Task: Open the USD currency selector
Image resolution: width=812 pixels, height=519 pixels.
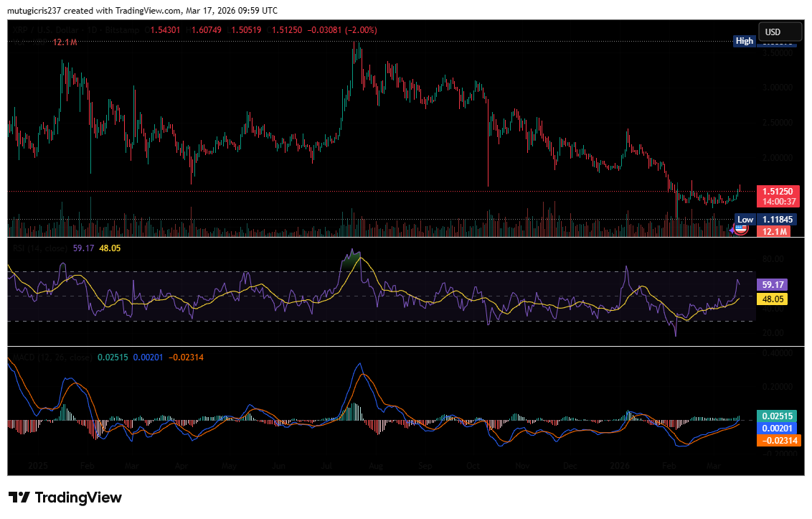Action: (x=780, y=32)
